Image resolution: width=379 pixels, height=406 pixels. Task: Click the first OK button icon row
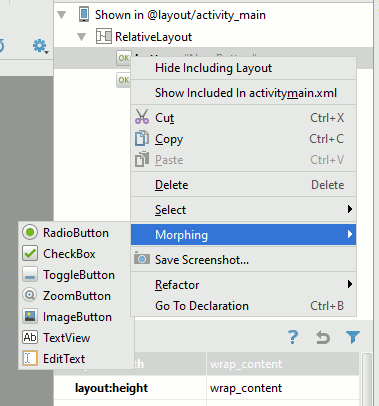coord(124,58)
